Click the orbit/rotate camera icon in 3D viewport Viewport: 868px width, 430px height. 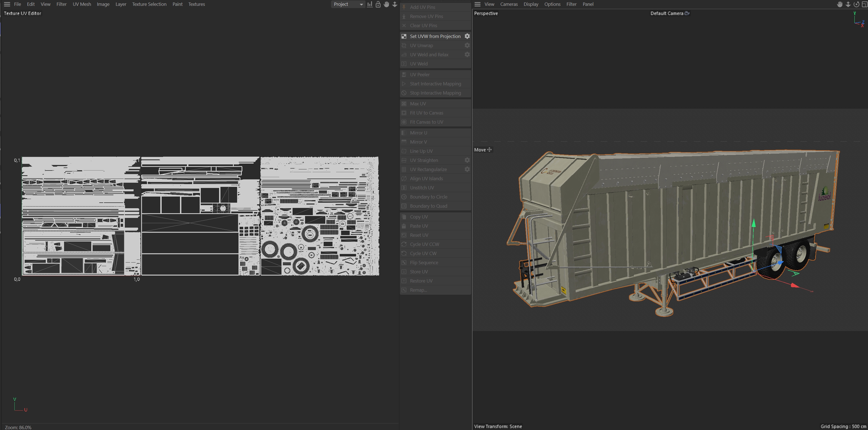point(856,4)
